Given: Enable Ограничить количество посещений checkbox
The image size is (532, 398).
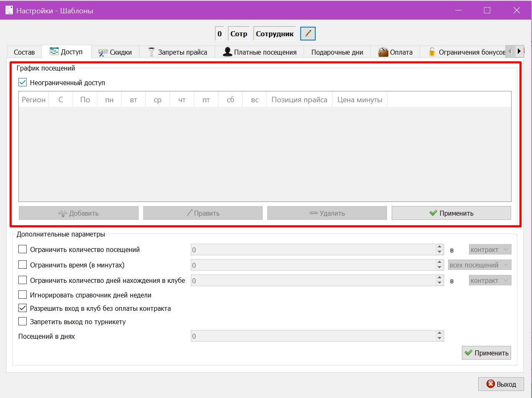Looking at the screenshot, I should pyautogui.click(x=23, y=249).
